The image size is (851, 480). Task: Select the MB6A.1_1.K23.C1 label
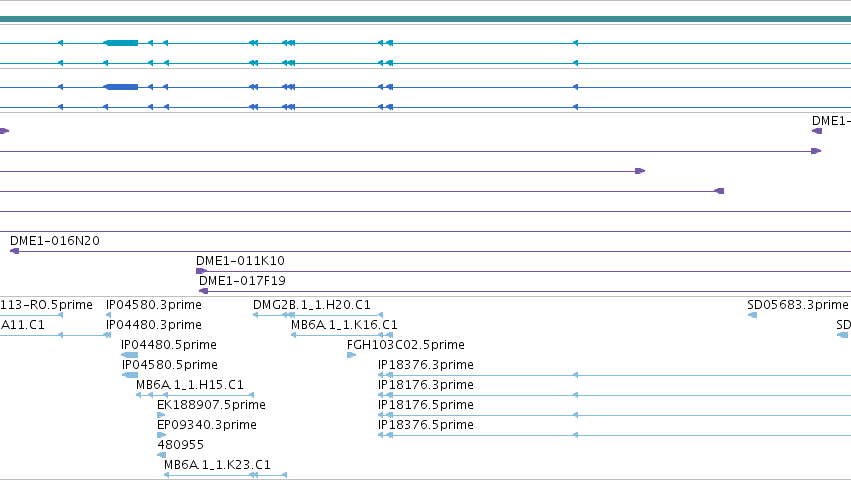pos(217,465)
